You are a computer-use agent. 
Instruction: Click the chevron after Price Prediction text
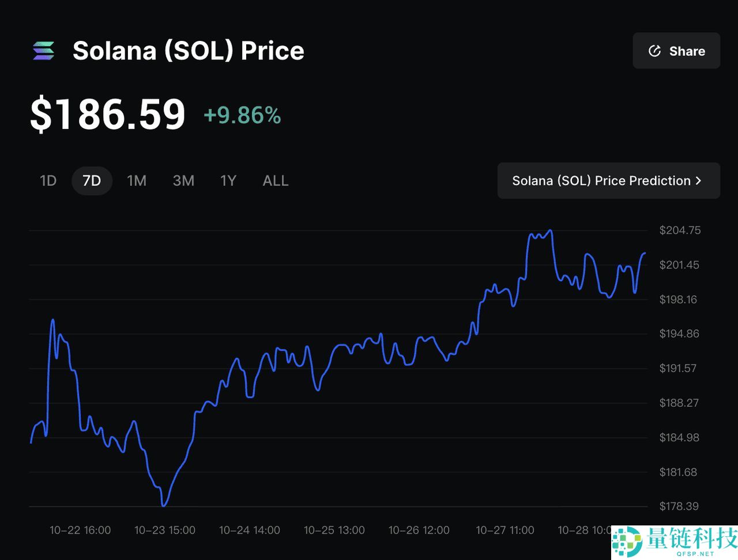tap(698, 180)
